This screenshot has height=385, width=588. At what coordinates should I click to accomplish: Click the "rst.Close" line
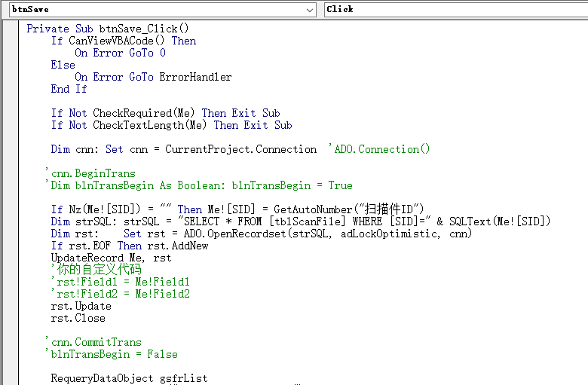(x=78, y=318)
